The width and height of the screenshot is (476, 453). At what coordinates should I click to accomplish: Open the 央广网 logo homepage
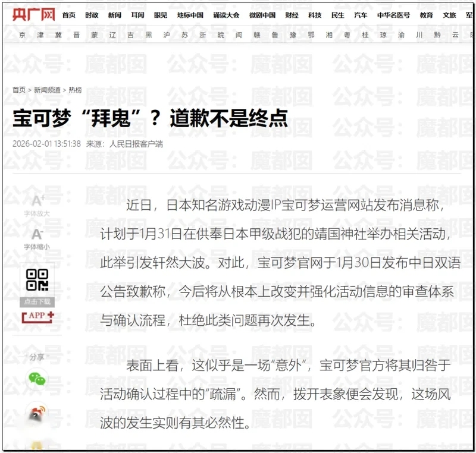click(34, 14)
